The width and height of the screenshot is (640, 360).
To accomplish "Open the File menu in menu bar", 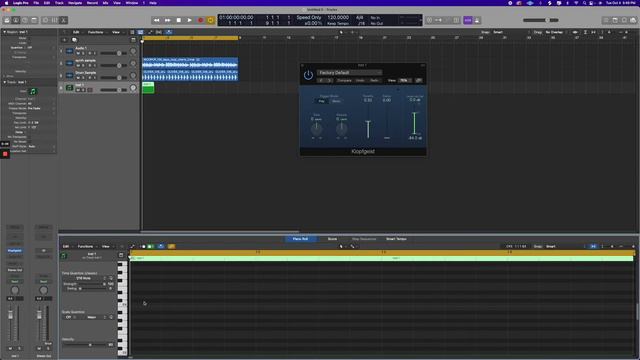I will tap(36, 3).
